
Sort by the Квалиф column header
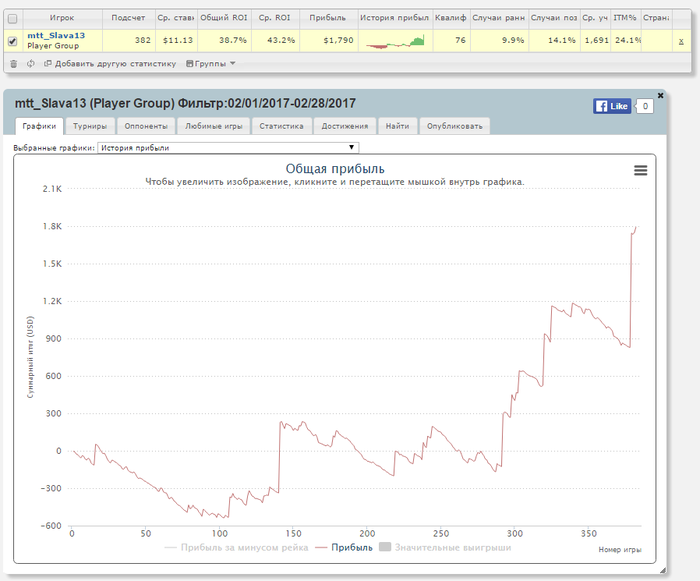(x=450, y=18)
